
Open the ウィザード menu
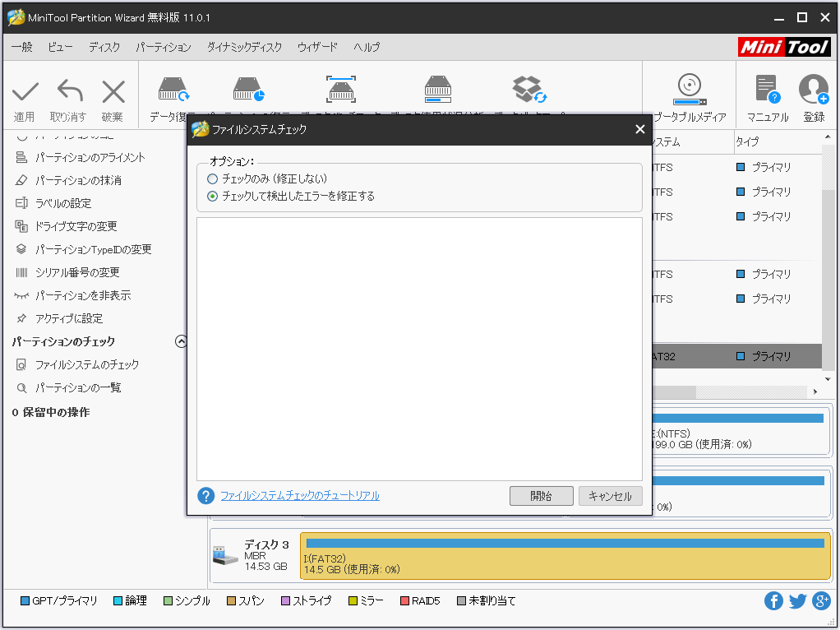pos(317,47)
